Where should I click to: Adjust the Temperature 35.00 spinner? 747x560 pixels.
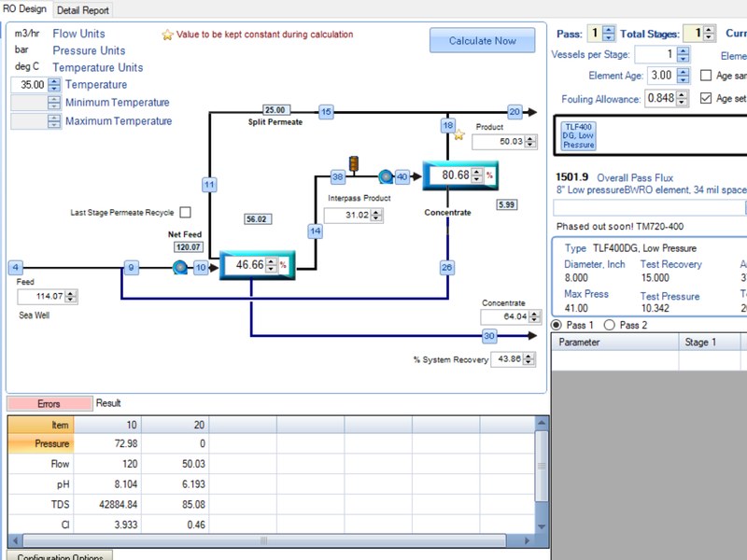(54, 85)
